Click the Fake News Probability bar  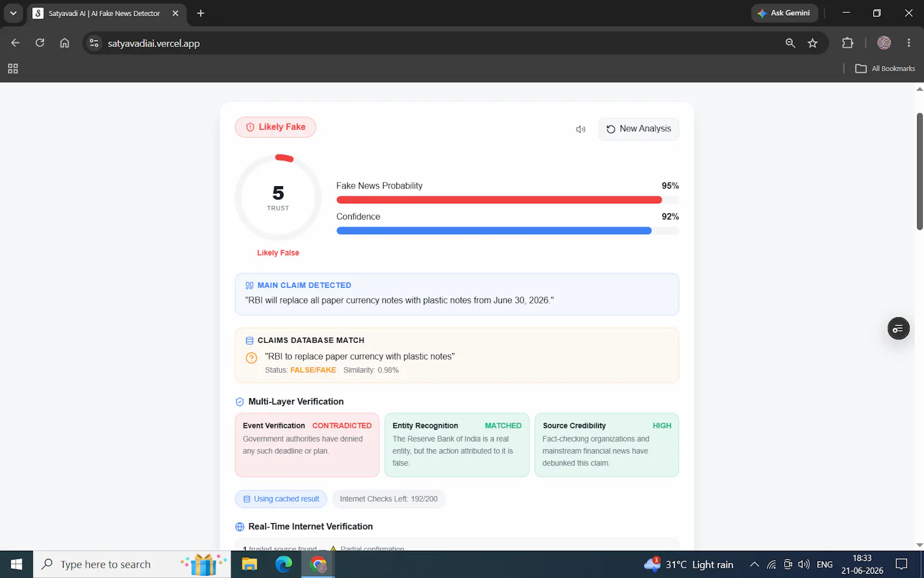pyautogui.click(x=508, y=200)
